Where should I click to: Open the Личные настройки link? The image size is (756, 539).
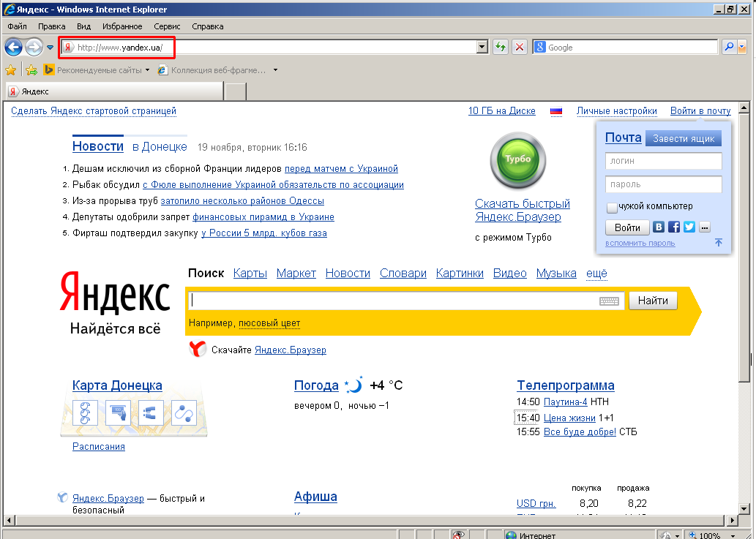click(617, 111)
